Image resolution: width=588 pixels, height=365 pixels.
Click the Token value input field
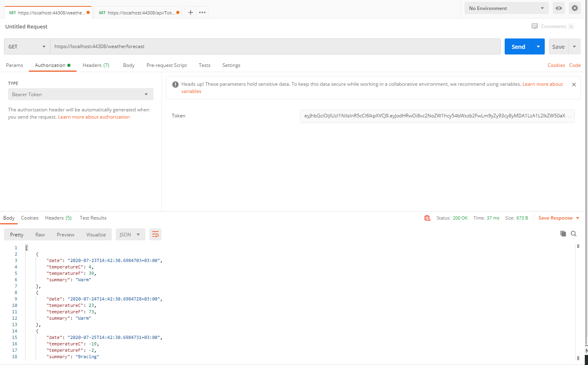(437, 116)
